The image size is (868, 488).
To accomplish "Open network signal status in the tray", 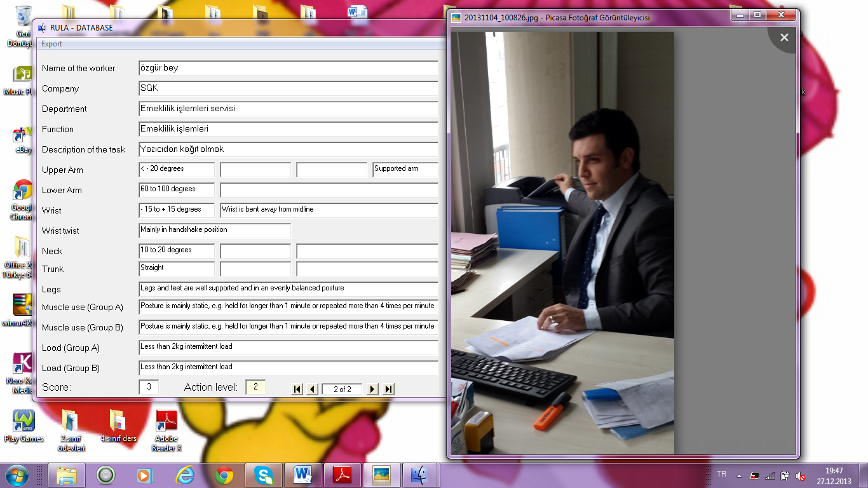I will [x=770, y=475].
